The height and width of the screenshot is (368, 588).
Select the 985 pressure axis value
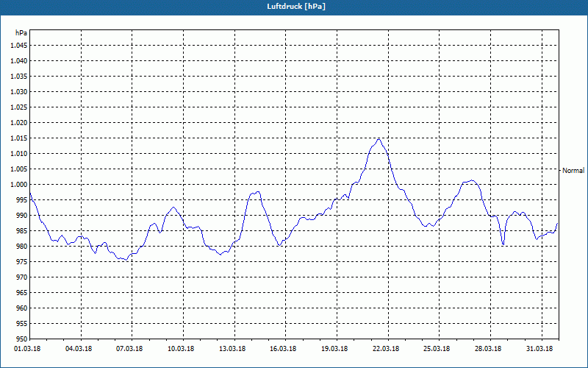click(x=22, y=231)
